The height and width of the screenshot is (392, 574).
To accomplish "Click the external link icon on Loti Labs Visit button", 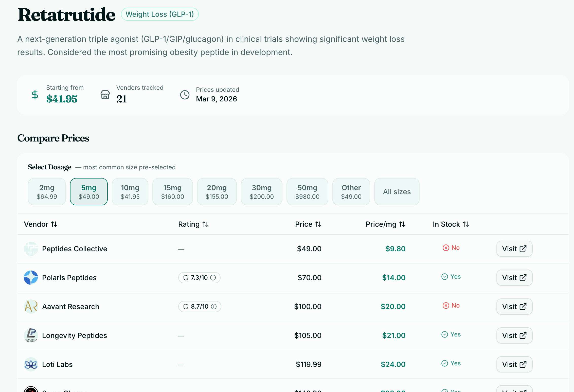I will [523, 364].
